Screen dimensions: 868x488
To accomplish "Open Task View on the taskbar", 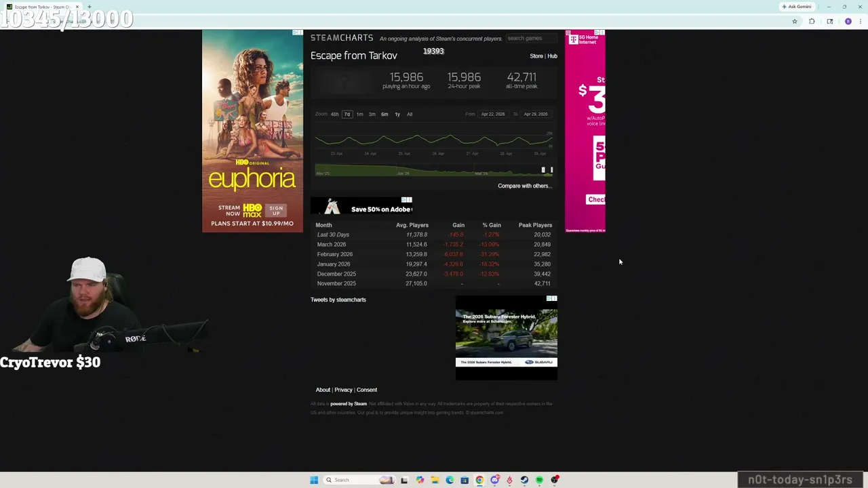I will point(404,480).
